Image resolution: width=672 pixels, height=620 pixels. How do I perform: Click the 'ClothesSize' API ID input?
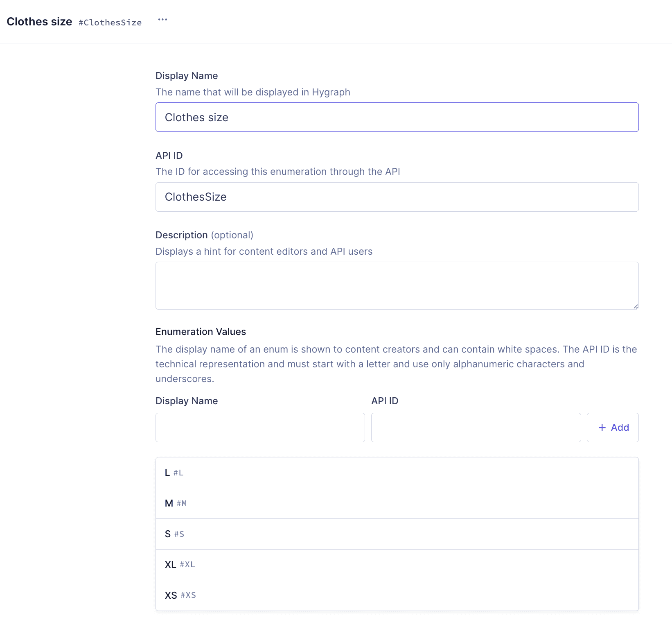point(397,197)
